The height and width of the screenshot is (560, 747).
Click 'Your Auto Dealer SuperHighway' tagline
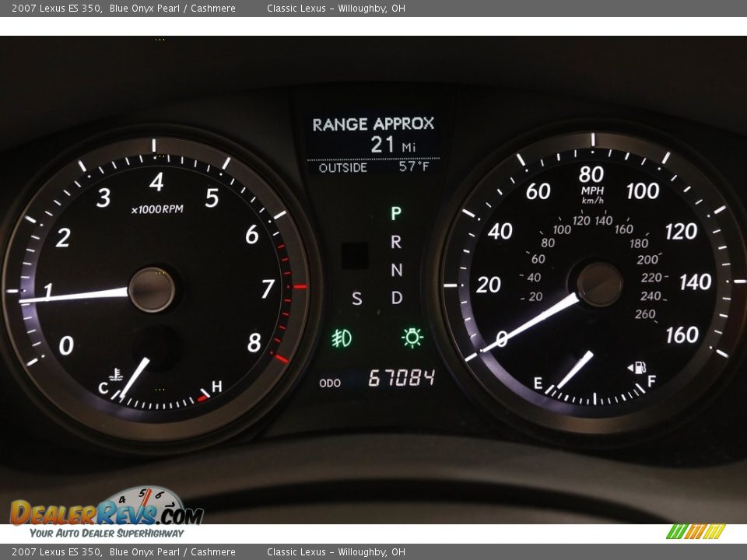click(x=107, y=534)
